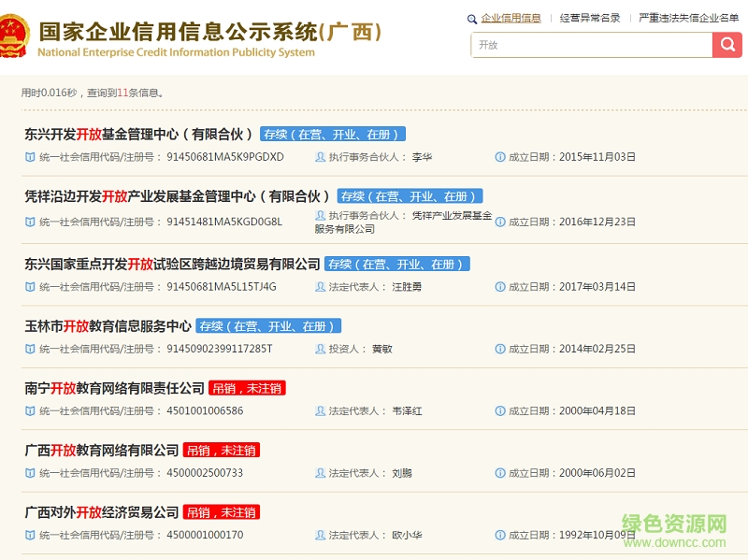Click the 存续 badge beside 东兴国家重点开发开放试验区
The height and width of the screenshot is (560, 748).
tap(396, 264)
